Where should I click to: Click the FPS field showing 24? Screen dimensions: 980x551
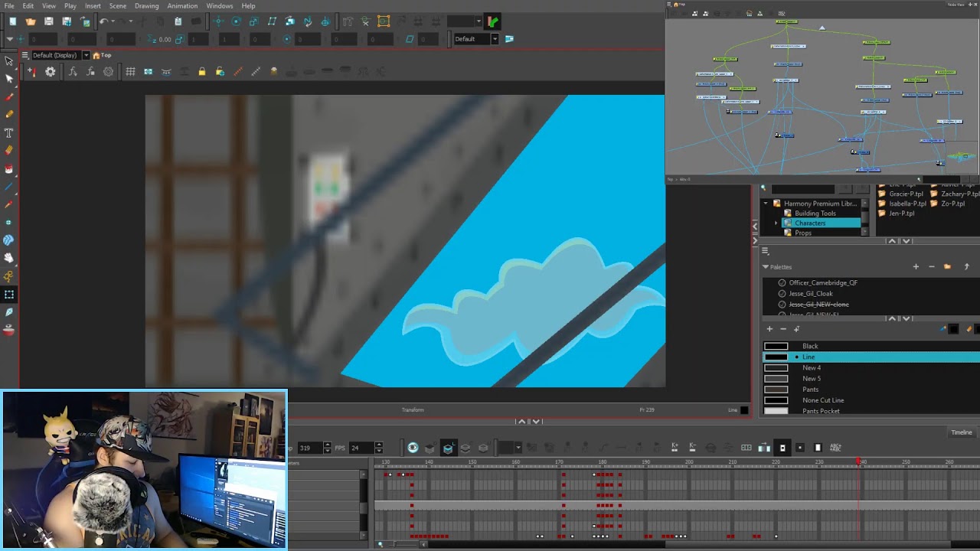pyautogui.click(x=360, y=448)
